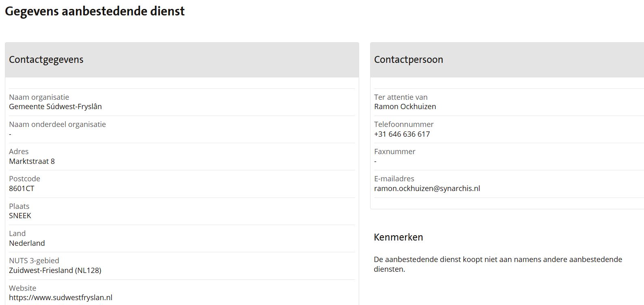The width and height of the screenshot is (644, 305).
Task: Click the aanbestedende dienst koopt niet paragraph
Action: pos(498,264)
